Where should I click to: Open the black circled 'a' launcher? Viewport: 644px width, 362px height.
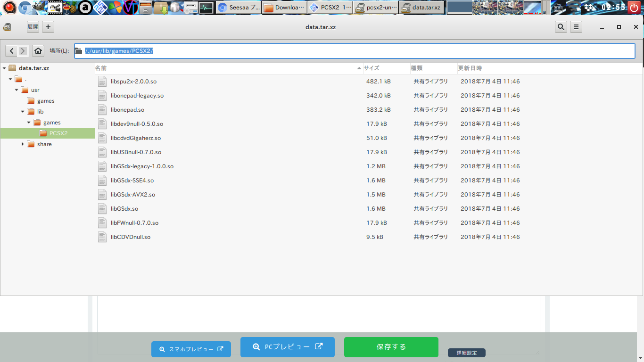pos(85,7)
